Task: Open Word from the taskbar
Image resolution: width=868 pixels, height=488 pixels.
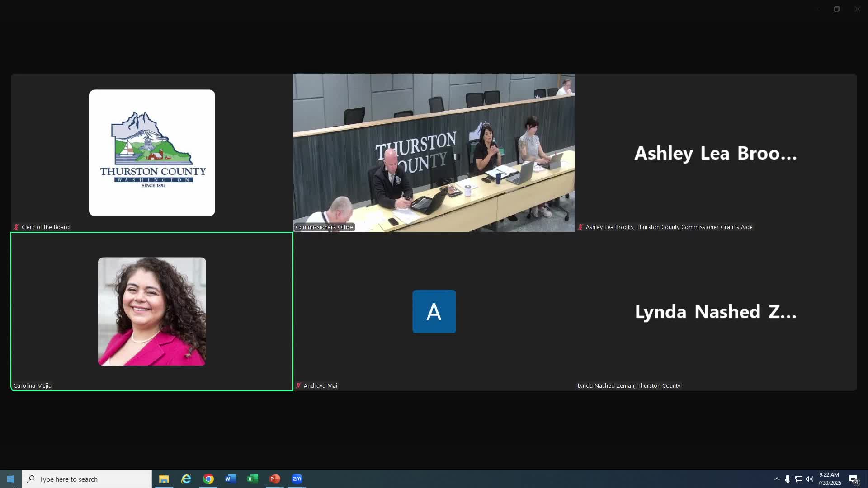Action: click(x=231, y=479)
